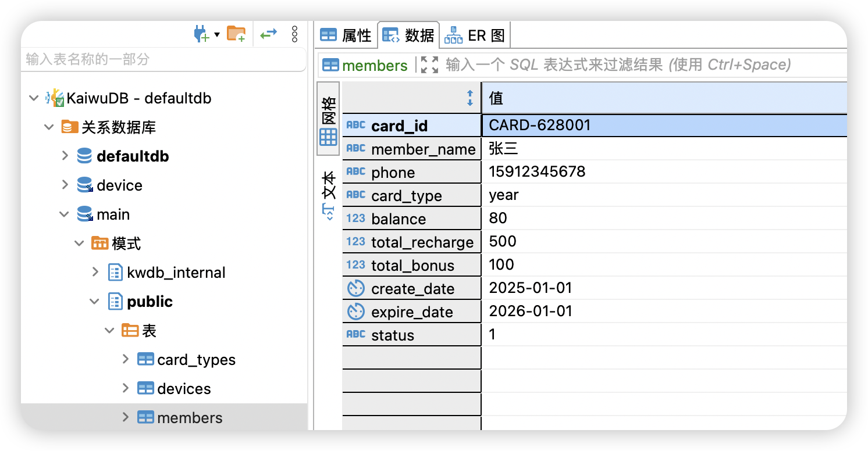868x451 pixels.
Task: Open the 属性 tab
Action: pos(346,35)
